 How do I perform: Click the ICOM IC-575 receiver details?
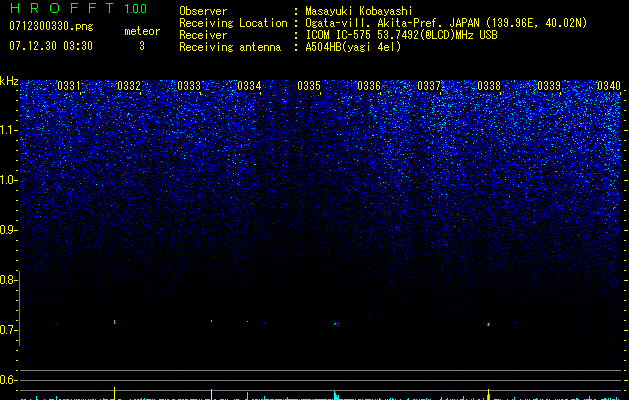click(x=402, y=35)
